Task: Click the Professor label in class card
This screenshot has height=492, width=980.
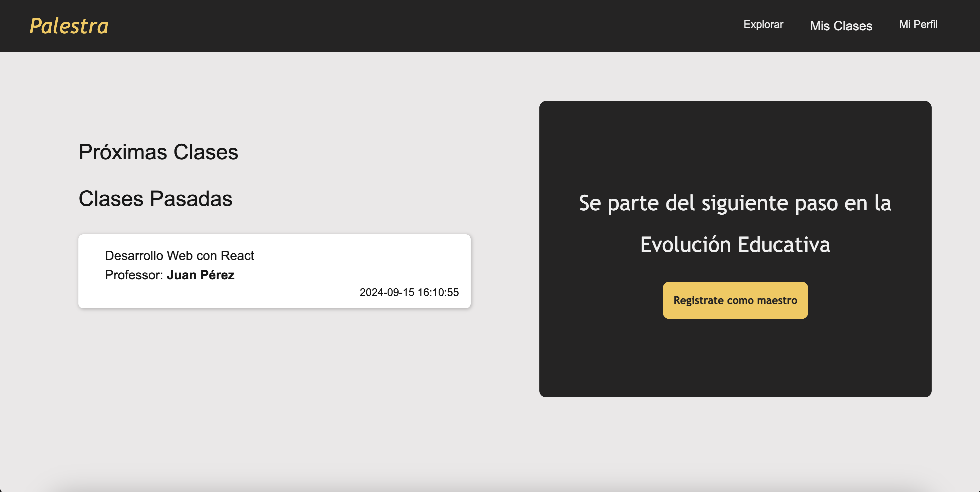Action: tap(134, 275)
